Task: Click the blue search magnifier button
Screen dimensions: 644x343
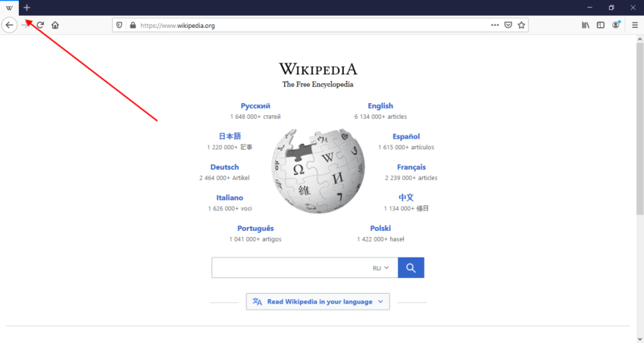Action: tap(411, 267)
